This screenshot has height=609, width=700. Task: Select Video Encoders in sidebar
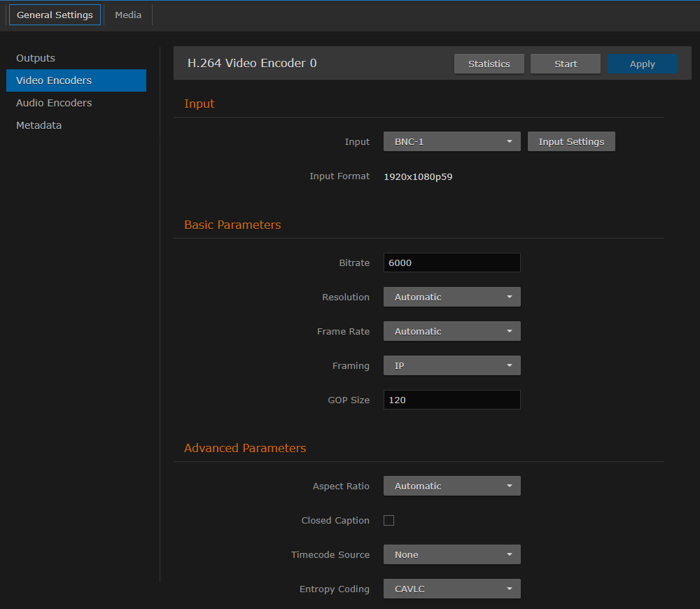(52, 80)
